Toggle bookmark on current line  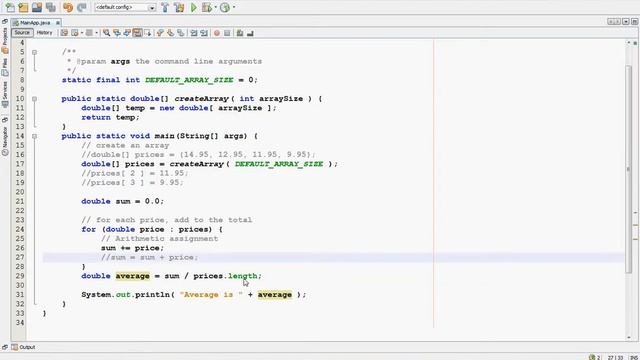tap(180, 33)
